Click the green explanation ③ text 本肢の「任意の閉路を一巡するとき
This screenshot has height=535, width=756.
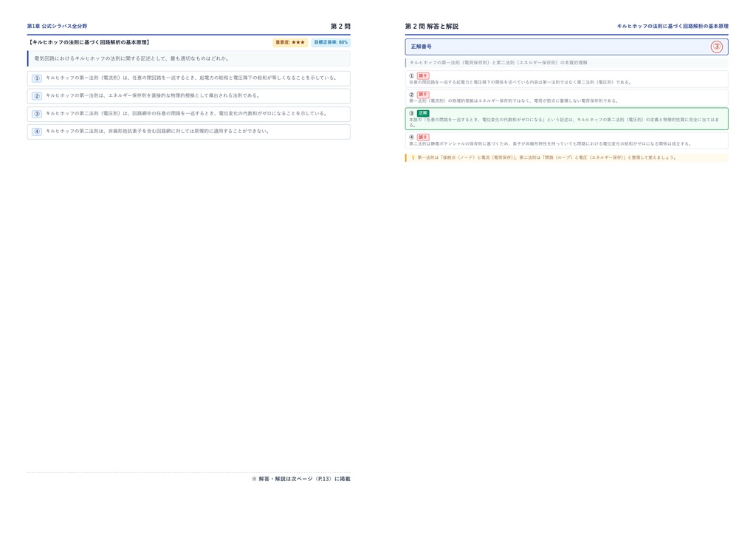click(x=563, y=122)
